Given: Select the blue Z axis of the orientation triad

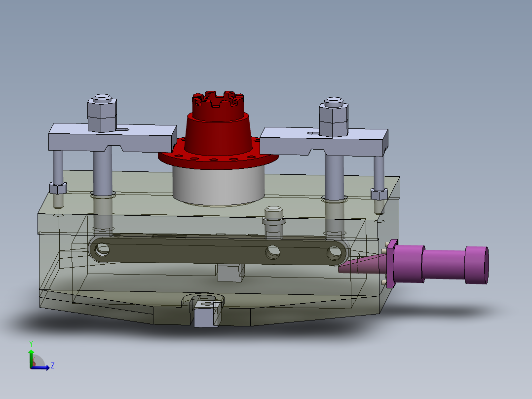Looking at the screenshot, I should point(40,367).
